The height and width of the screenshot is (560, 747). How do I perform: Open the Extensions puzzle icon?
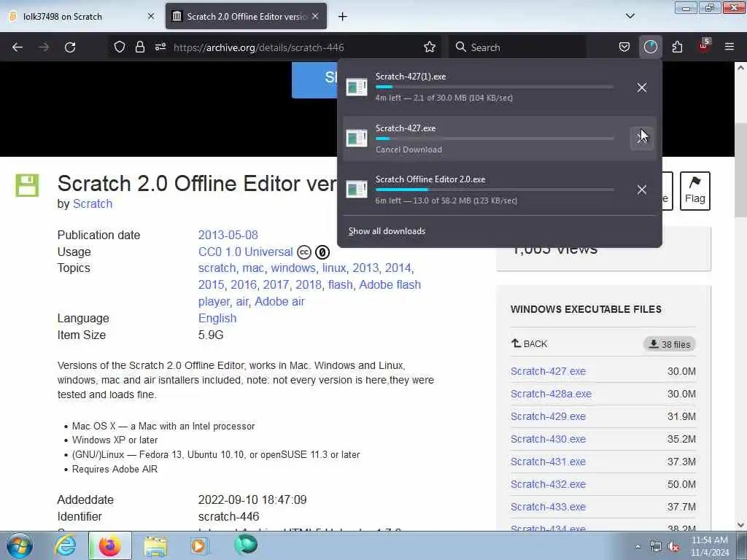[x=677, y=47]
